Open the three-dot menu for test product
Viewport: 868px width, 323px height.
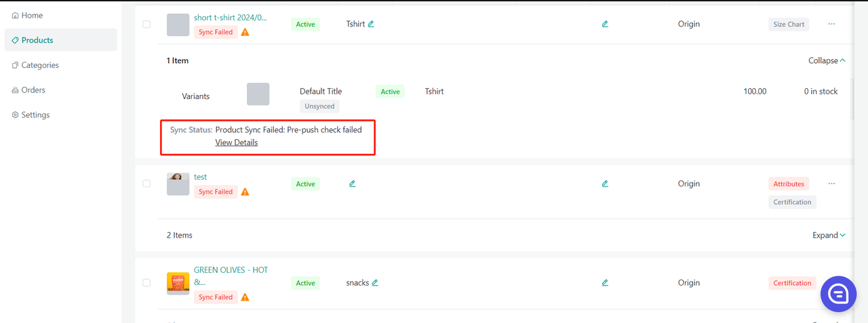tap(831, 183)
